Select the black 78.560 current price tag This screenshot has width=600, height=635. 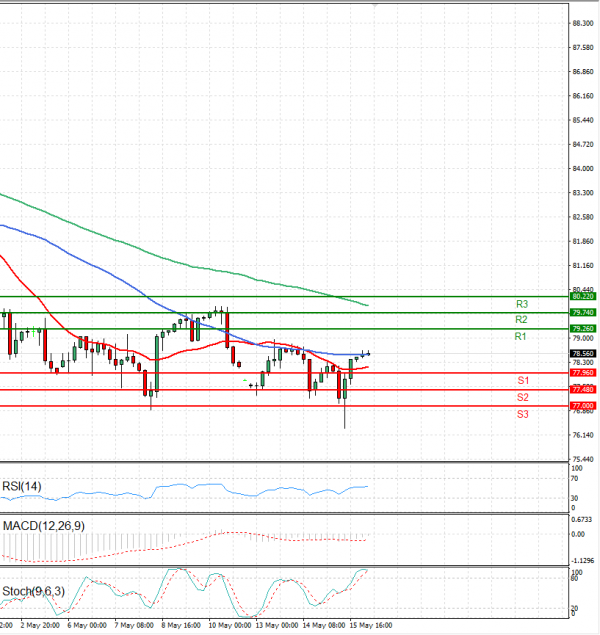[583, 353]
